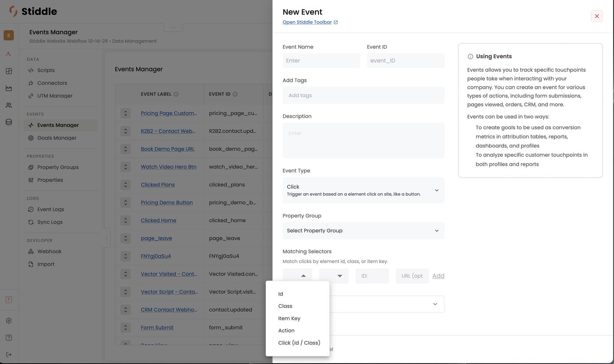The image size is (614, 364).
Task: Open the Select Property Group dropdown
Action: tap(364, 231)
